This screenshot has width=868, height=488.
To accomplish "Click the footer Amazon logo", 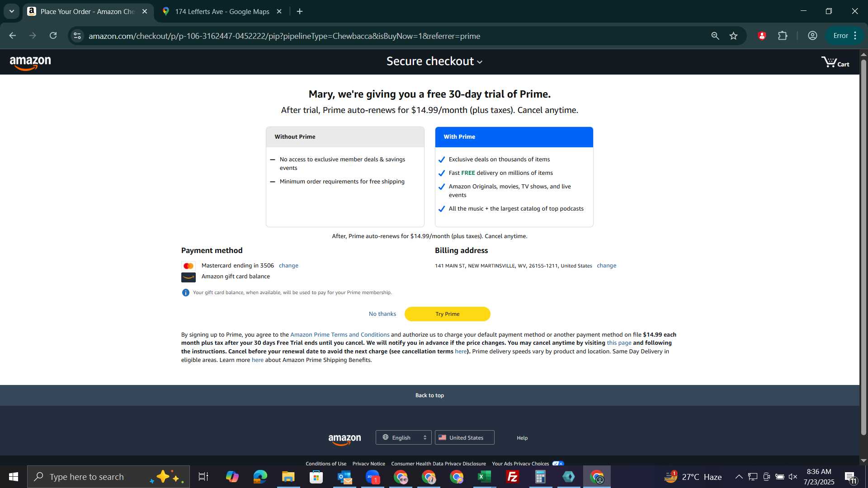I will [x=344, y=439].
